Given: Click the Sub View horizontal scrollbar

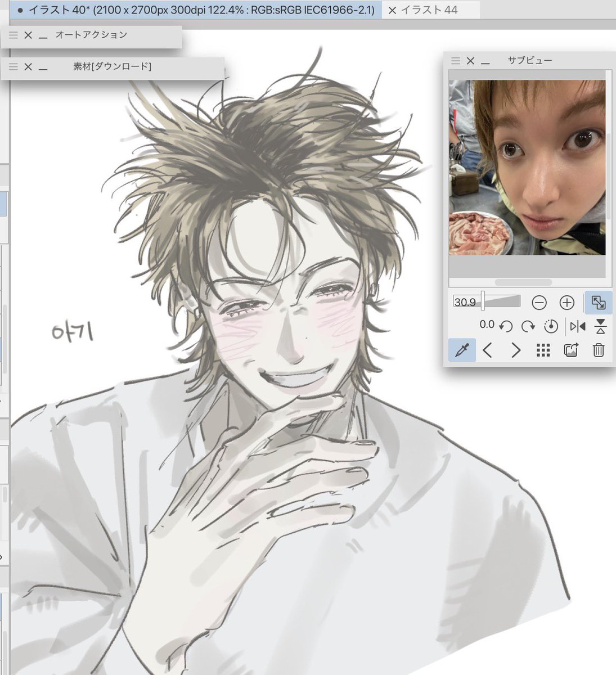Looking at the screenshot, I should tap(523, 282).
